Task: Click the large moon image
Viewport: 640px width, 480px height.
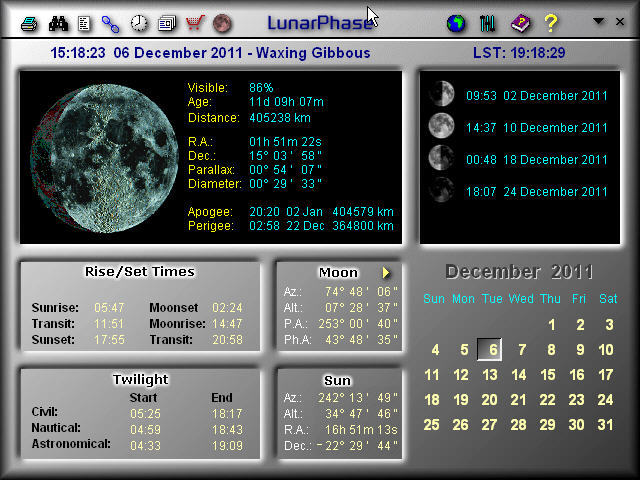Action: 98,158
